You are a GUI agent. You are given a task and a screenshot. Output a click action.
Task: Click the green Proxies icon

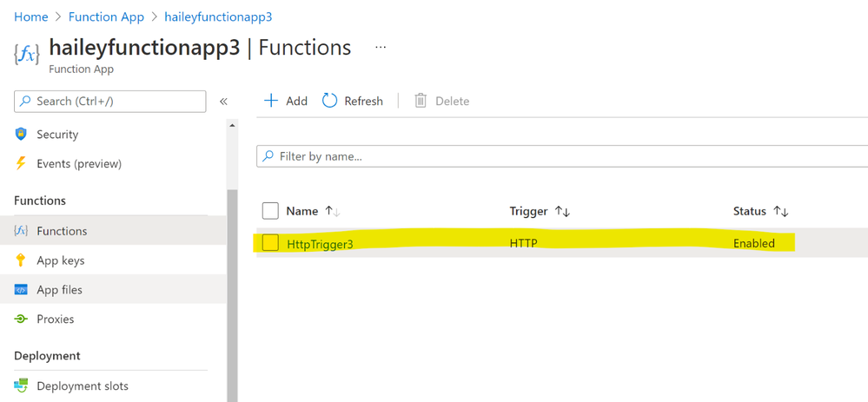coord(21,319)
